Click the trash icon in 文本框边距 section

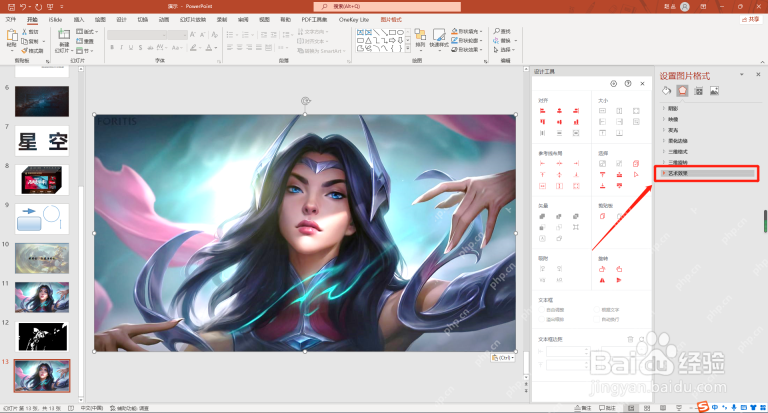(x=630, y=339)
